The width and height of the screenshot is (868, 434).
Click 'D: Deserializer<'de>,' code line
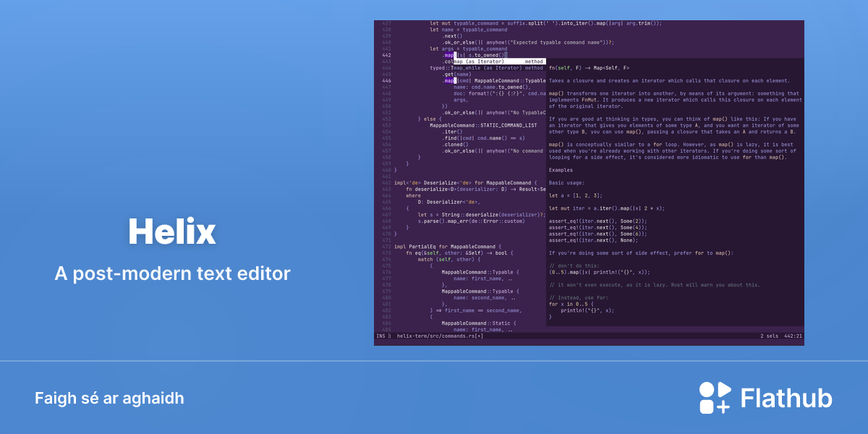coord(448,202)
